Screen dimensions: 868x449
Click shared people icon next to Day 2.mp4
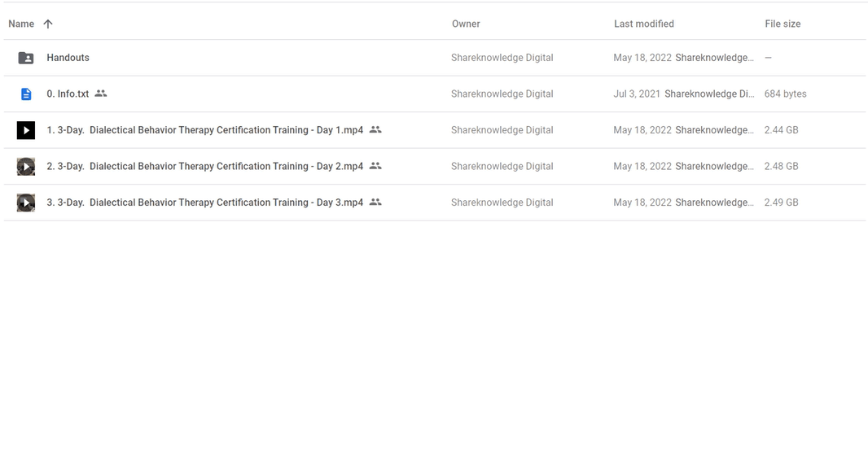pyautogui.click(x=375, y=166)
